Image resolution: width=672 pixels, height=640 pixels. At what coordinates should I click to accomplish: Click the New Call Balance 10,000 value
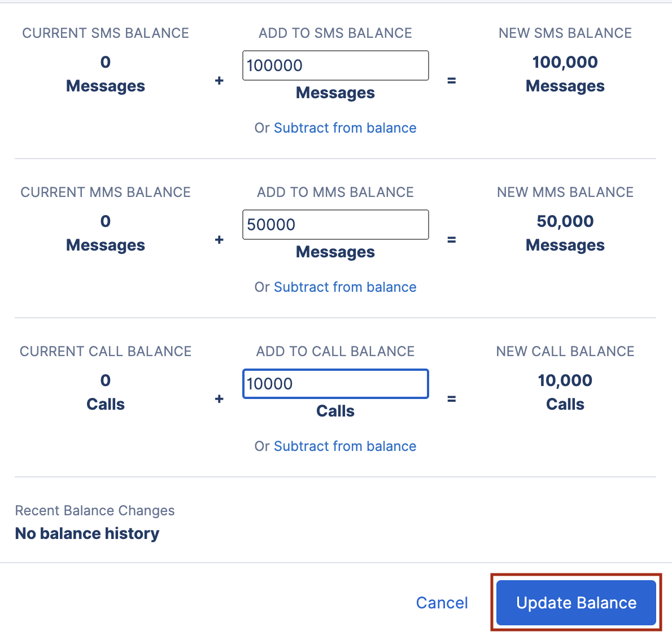pos(565,380)
